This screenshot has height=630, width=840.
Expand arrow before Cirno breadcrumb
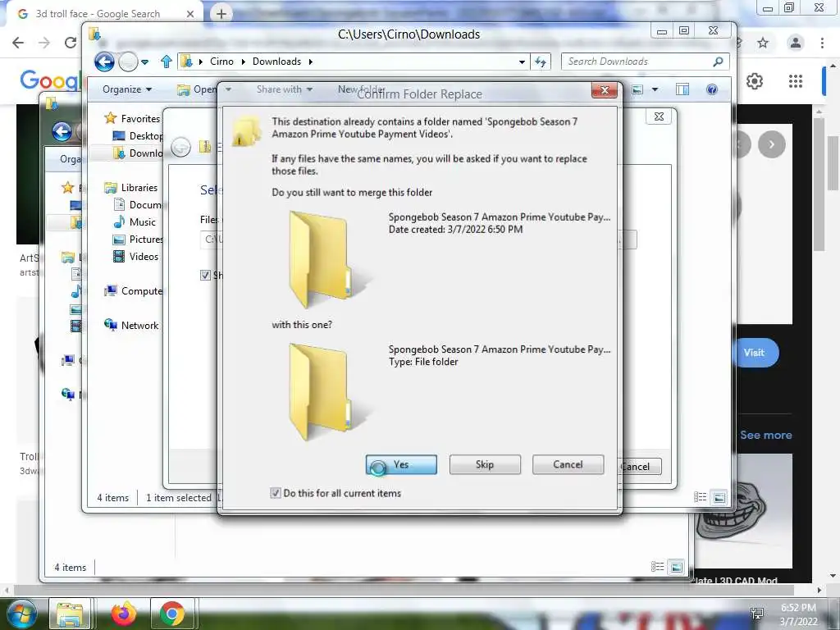coord(201,62)
